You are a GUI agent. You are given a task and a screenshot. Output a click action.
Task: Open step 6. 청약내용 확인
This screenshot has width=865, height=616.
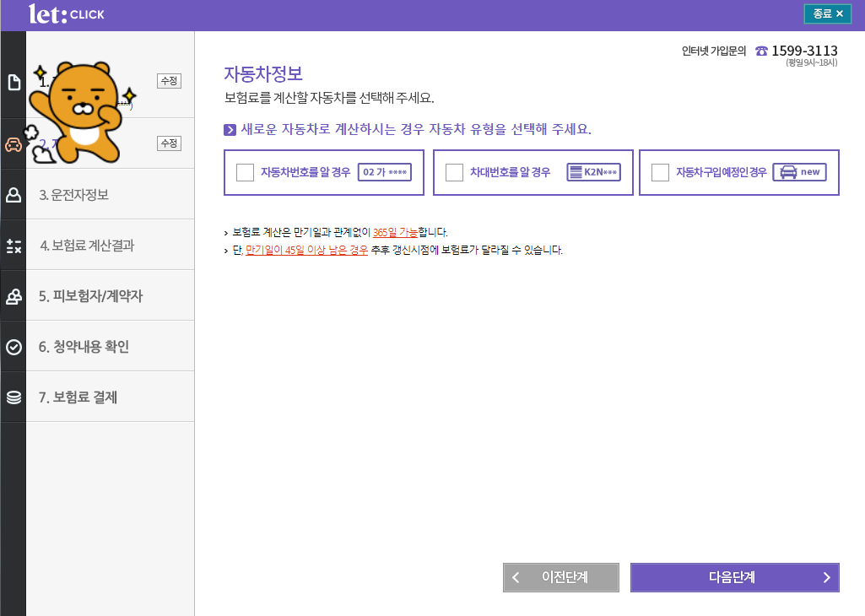[x=110, y=346]
